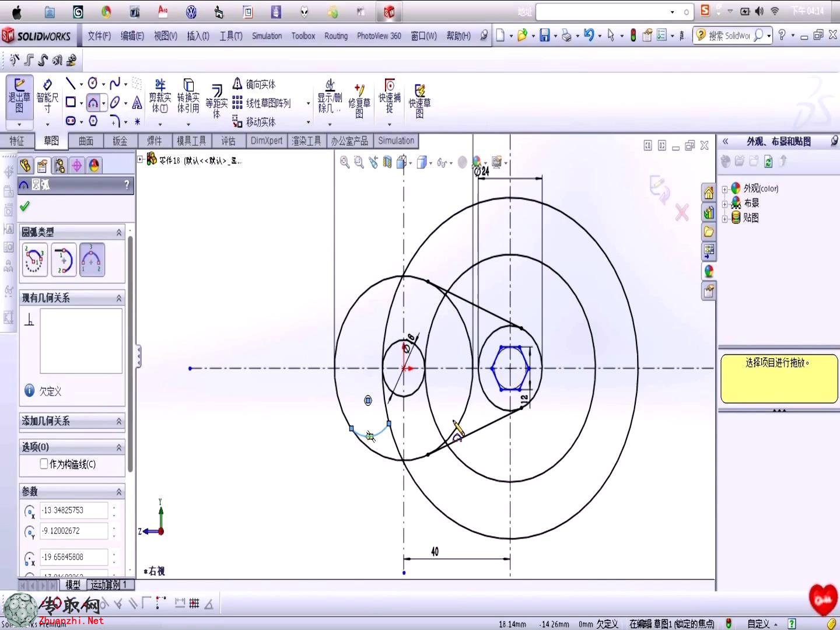Screen dimensions: 840x630
Task: Select the sketch Text (A) tool
Action: (136, 103)
